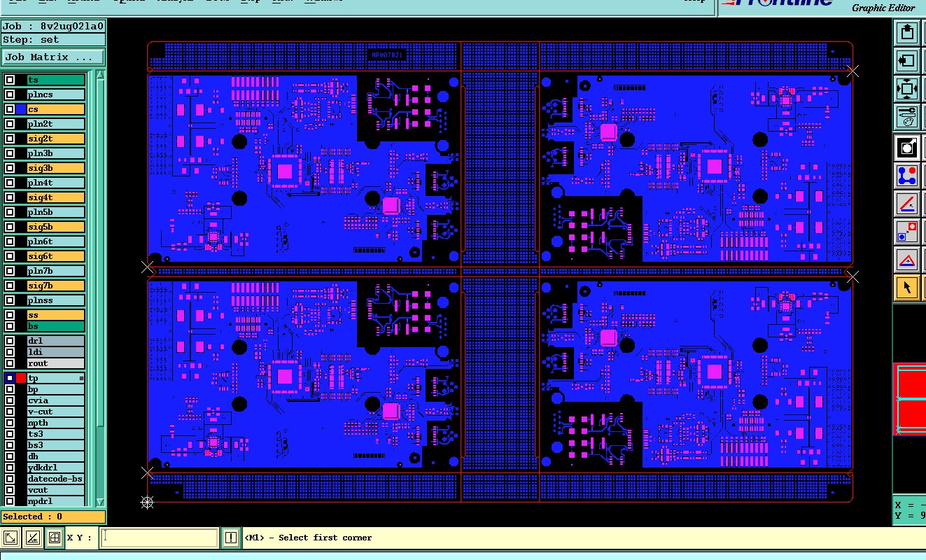Click the top arrow-in-box icon in right toolbar

click(907, 32)
